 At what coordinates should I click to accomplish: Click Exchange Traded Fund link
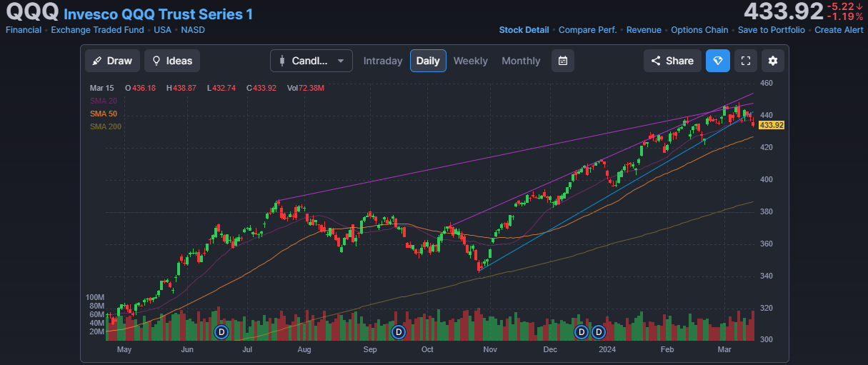[x=97, y=30]
